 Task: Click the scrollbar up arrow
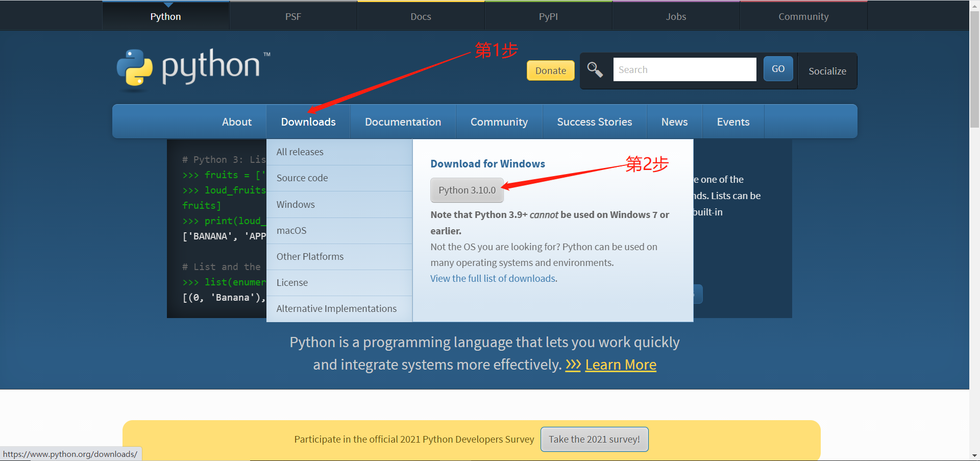click(974, 5)
